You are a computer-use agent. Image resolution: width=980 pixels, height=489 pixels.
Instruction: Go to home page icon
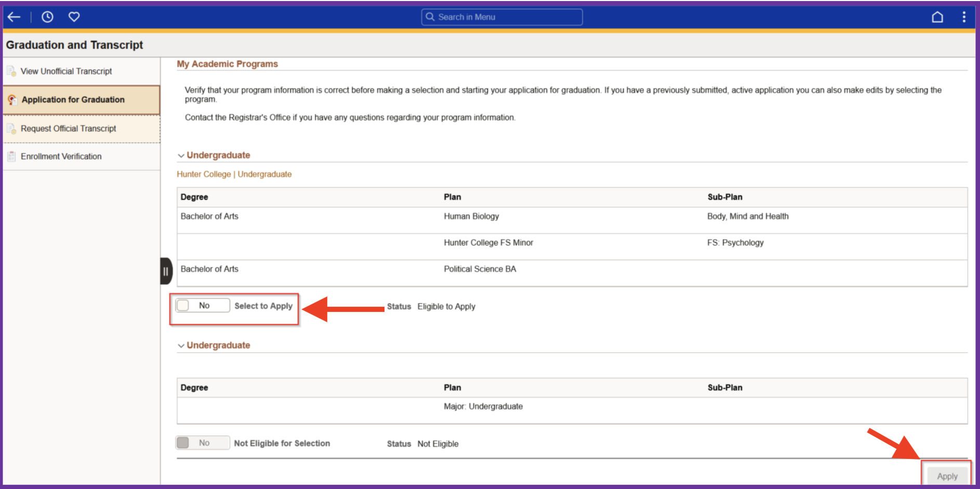pyautogui.click(x=937, y=17)
